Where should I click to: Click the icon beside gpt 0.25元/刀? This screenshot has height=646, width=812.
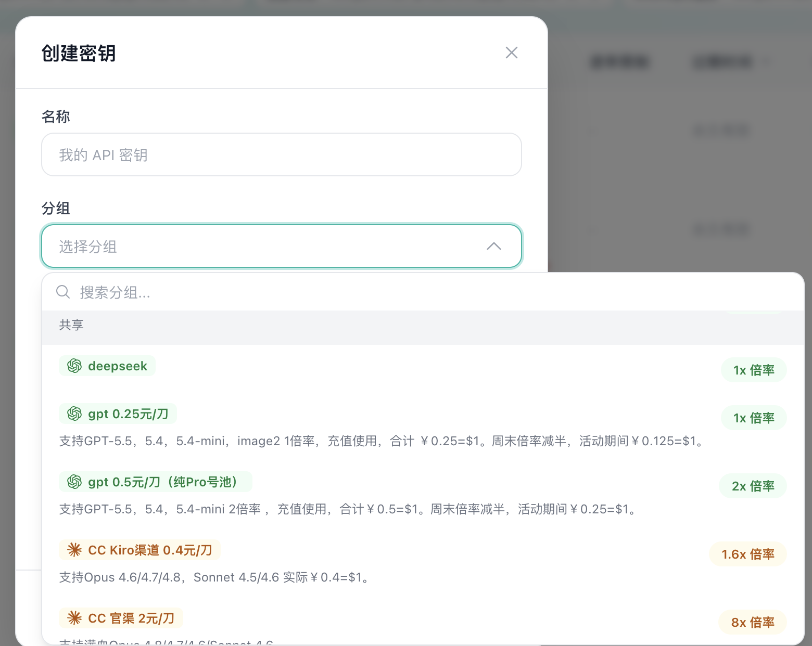tap(74, 414)
